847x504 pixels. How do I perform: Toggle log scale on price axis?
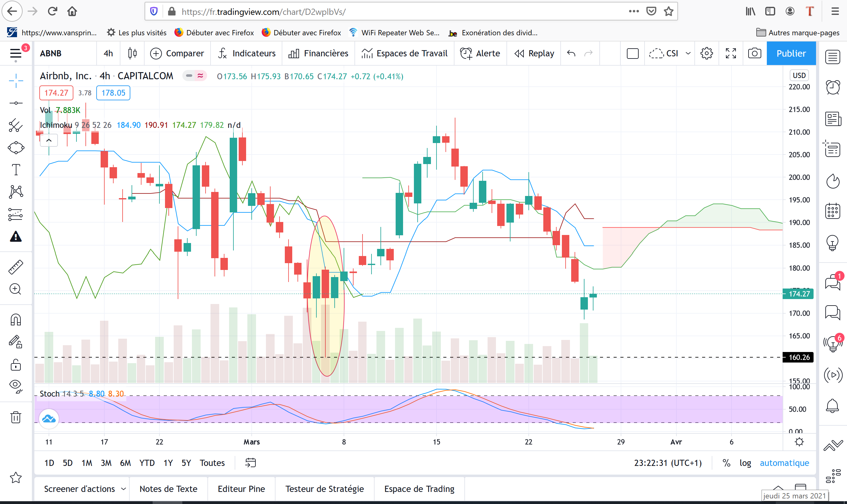pos(745,463)
